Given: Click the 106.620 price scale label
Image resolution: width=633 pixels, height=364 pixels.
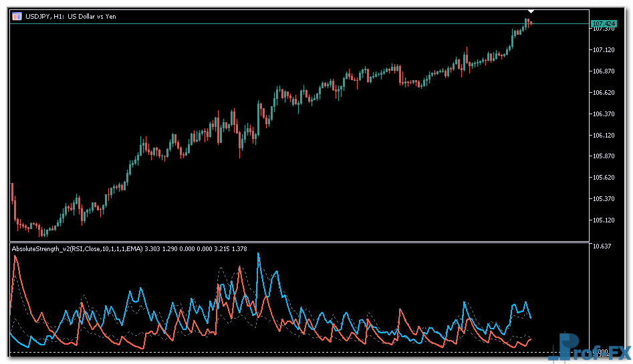Looking at the screenshot, I should pos(604,93).
